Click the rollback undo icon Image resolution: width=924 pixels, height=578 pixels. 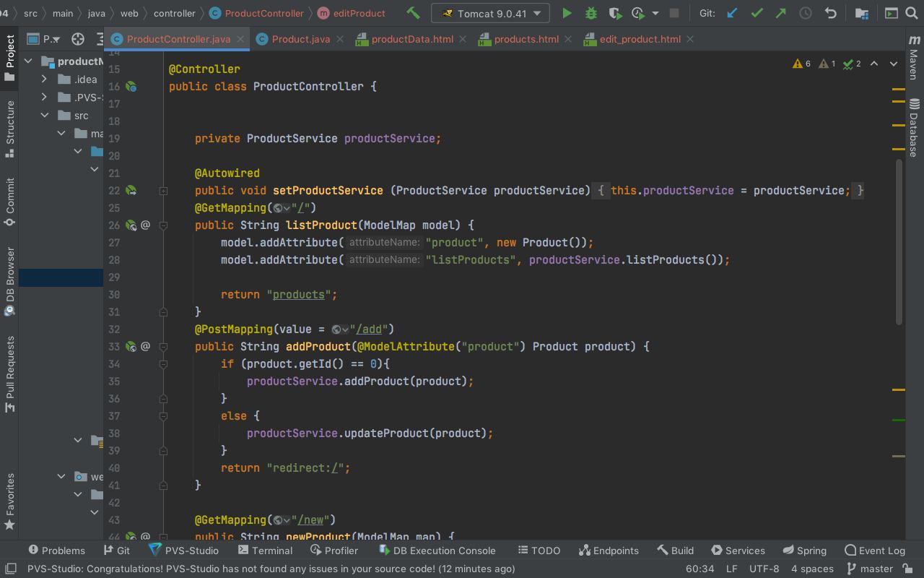(831, 13)
